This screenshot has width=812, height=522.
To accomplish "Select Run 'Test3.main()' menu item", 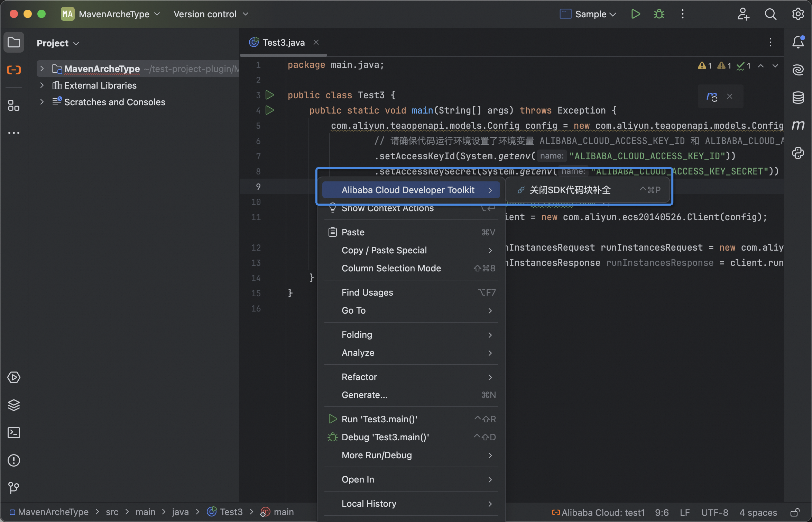I will (411, 419).
